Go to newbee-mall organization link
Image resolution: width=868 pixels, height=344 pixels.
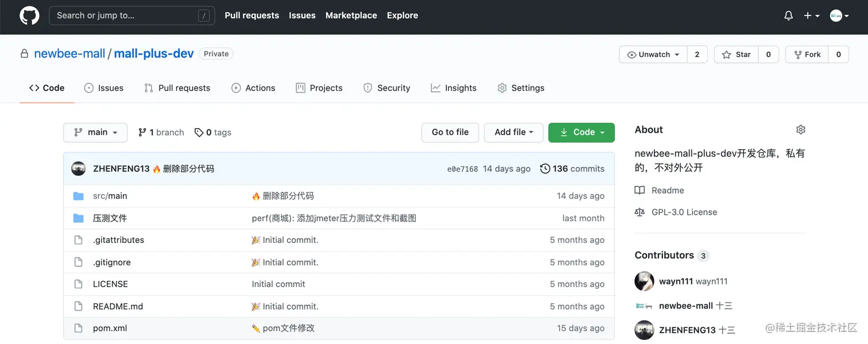tap(69, 53)
